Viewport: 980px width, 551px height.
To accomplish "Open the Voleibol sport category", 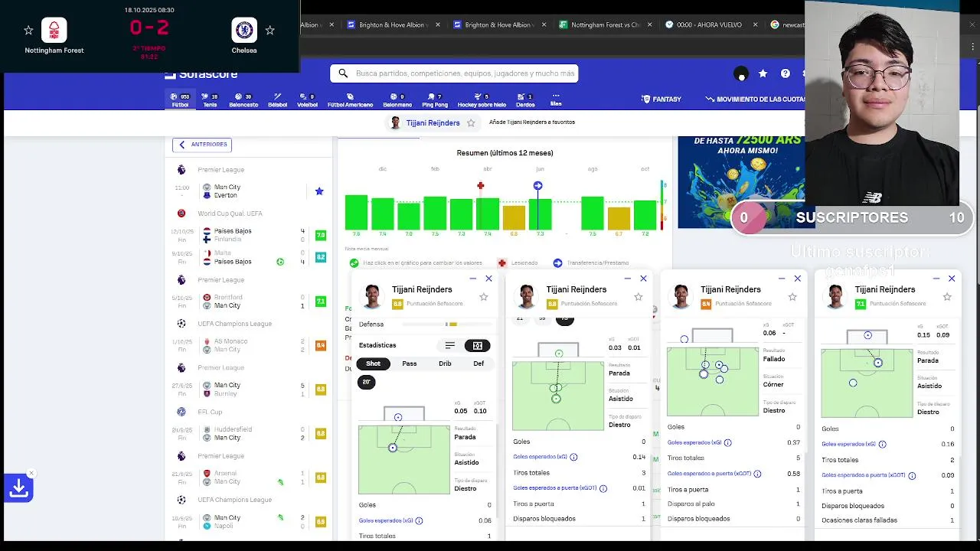I will [x=307, y=100].
